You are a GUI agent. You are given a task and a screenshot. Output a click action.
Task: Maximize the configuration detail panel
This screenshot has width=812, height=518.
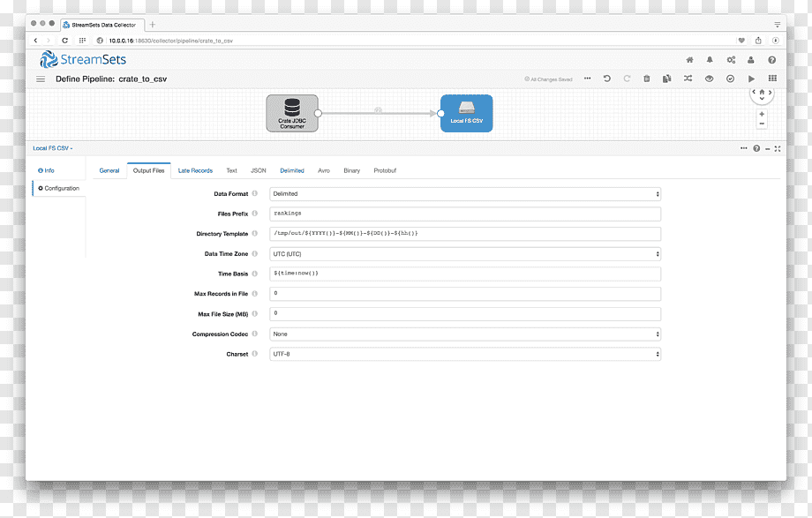tap(778, 148)
